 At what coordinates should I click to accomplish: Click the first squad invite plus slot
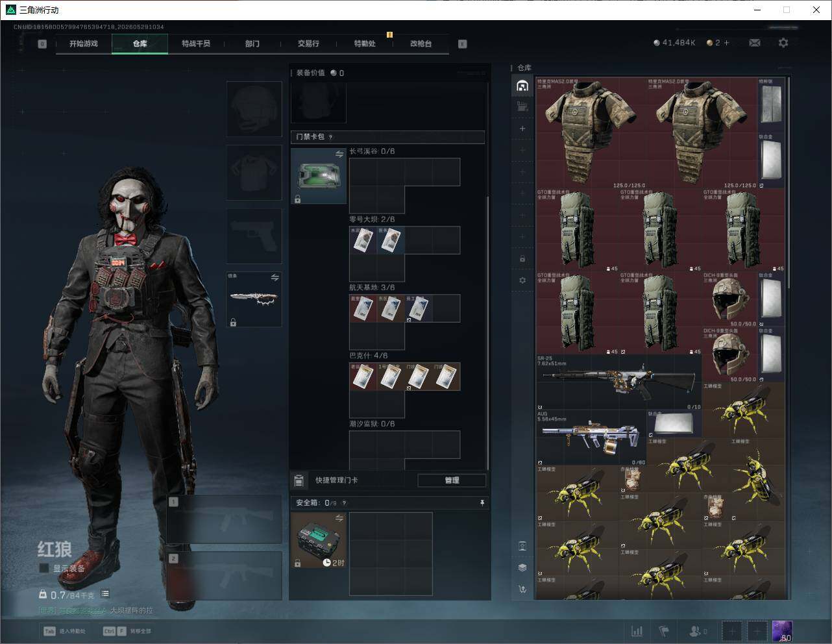click(732, 631)
